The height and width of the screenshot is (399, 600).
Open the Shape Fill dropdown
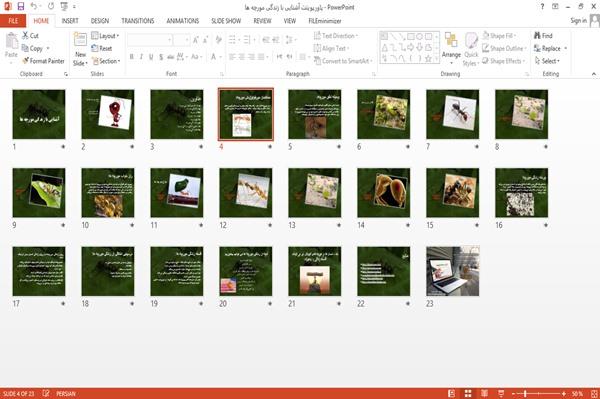pyautogui.click(x=499, y=36)
